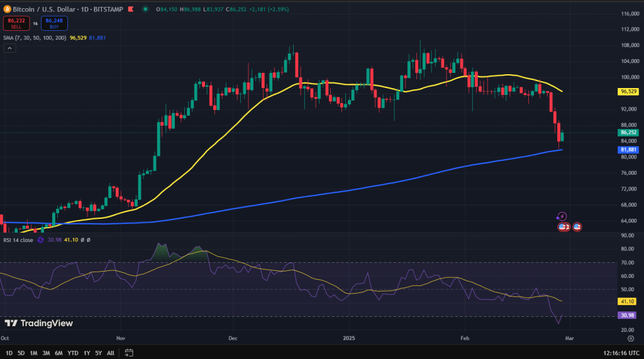Click the TradingView logo
Viewport: 644px width, 359px height.
38,323
